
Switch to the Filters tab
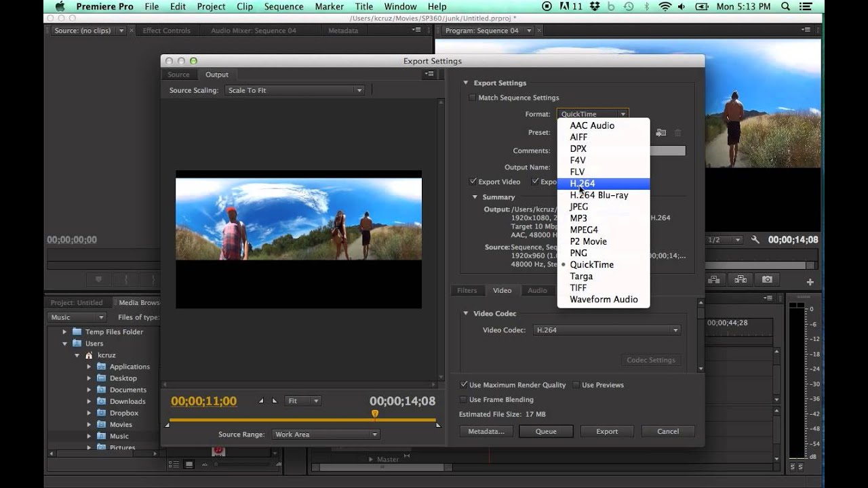click(467, 291)
